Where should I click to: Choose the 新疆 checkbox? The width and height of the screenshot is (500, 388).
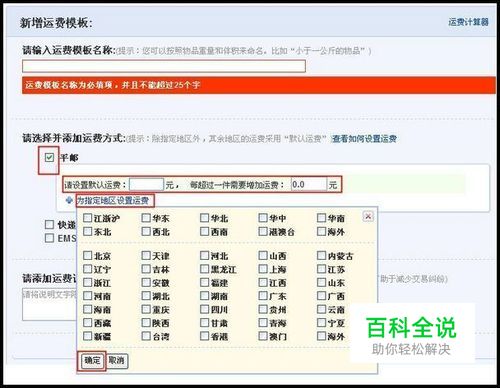click(x=87, y=336)
